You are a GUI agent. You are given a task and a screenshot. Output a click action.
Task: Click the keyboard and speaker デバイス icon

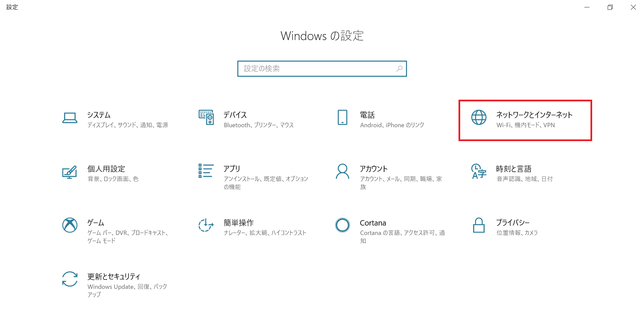[x=206, y=117]
